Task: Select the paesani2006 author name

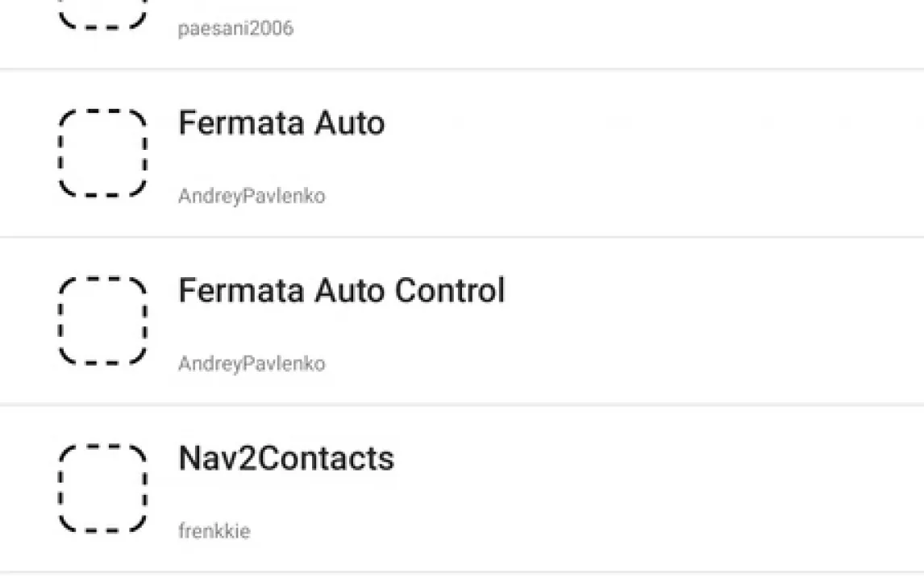Action: (235, 29)
